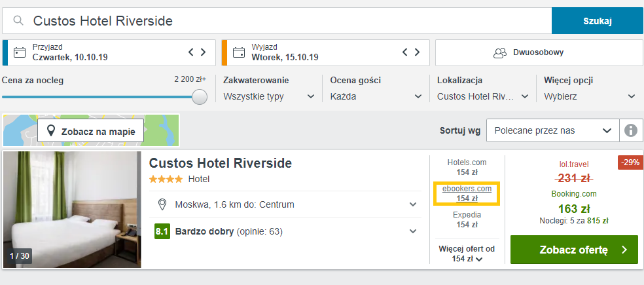Click the Noclegi: 5 za 815 zł text
This screenshot has height=285, width=644.
click(x=574, y=221)
